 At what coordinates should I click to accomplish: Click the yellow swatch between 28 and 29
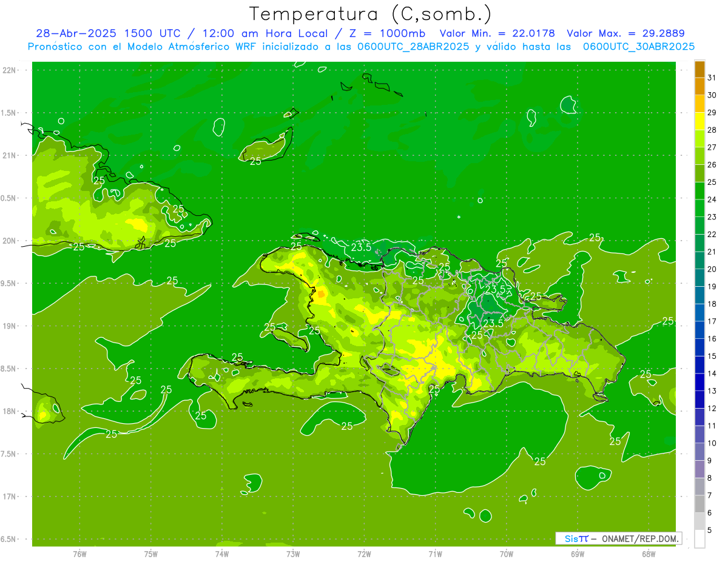pos(699,121)
